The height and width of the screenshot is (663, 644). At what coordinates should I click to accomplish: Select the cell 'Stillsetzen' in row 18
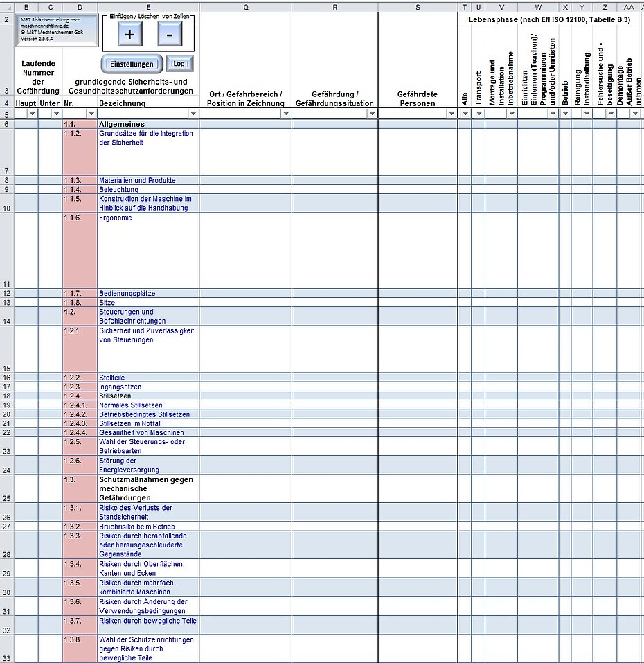pos(148,396)
